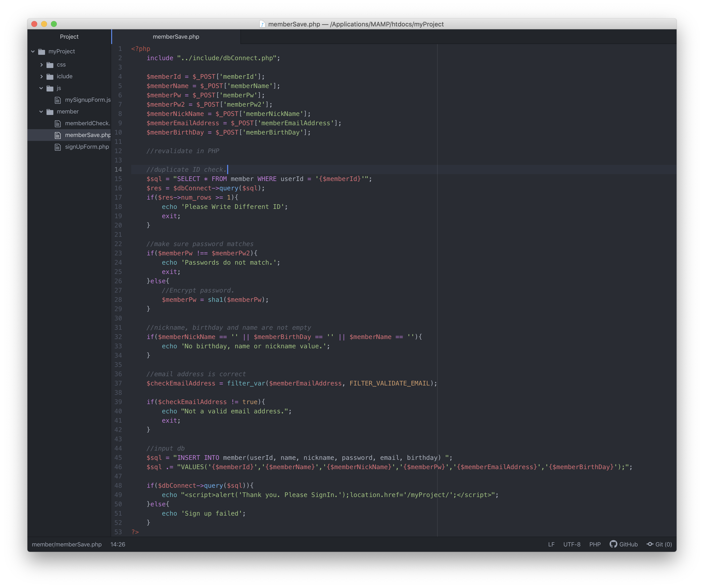Select the css folder label

[x=61, y=65]
